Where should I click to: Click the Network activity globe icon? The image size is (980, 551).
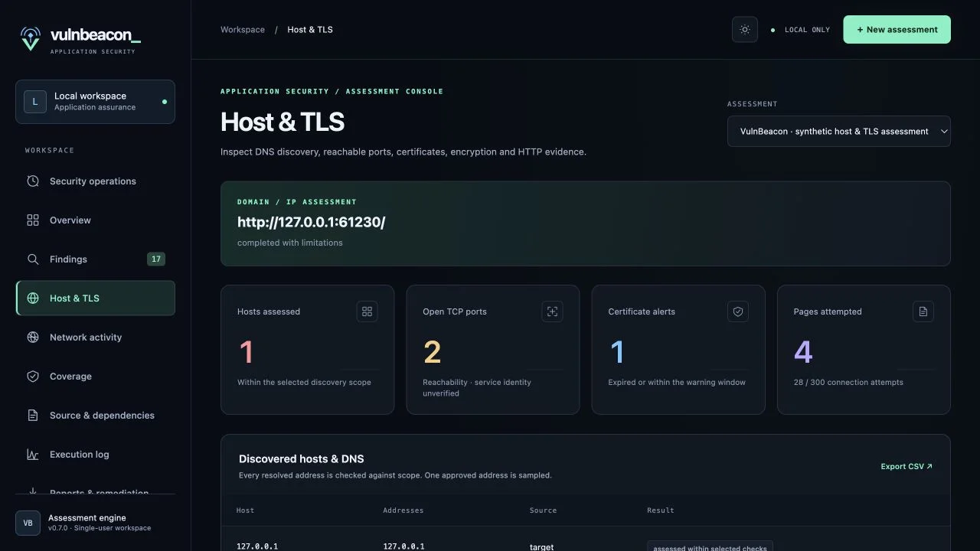33,337
